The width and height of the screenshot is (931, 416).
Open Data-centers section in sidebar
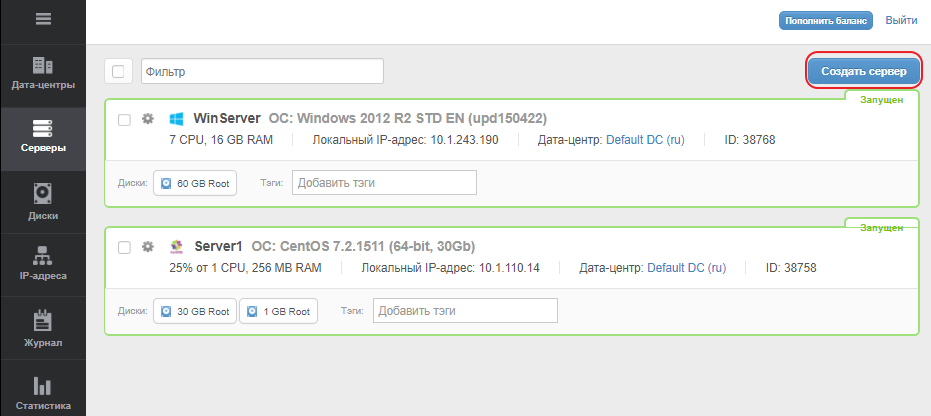(43, 73)
